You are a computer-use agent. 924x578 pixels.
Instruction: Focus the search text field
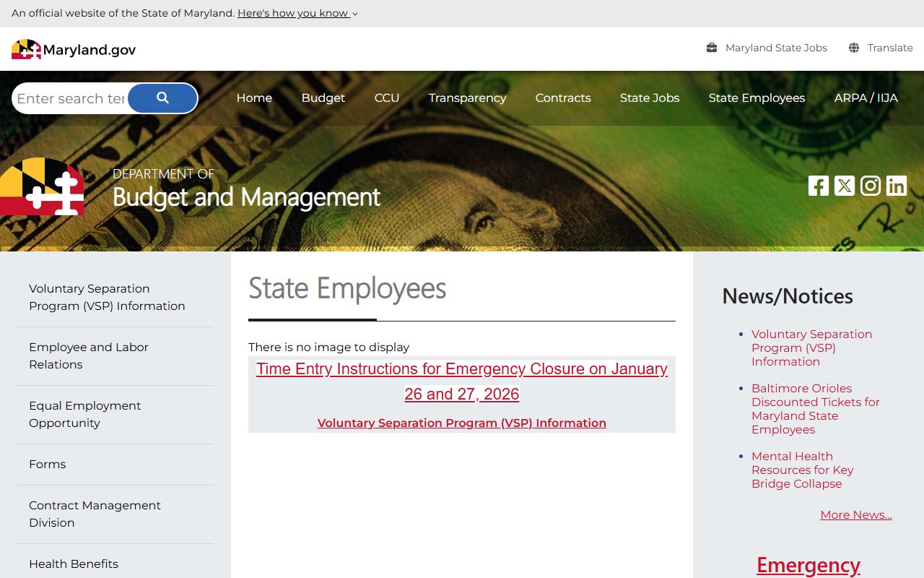[70, 98]
